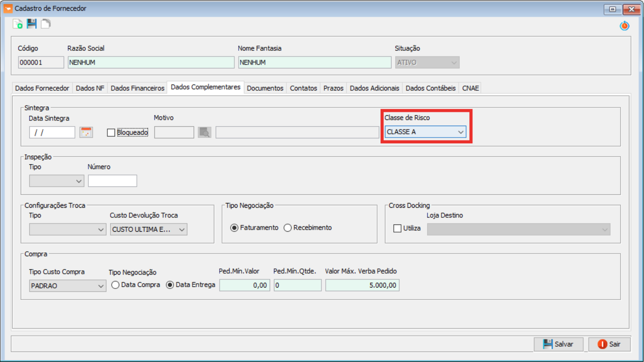Click the Motivo search magnifier icon
The image size is (644, 362).
point(205,132)
